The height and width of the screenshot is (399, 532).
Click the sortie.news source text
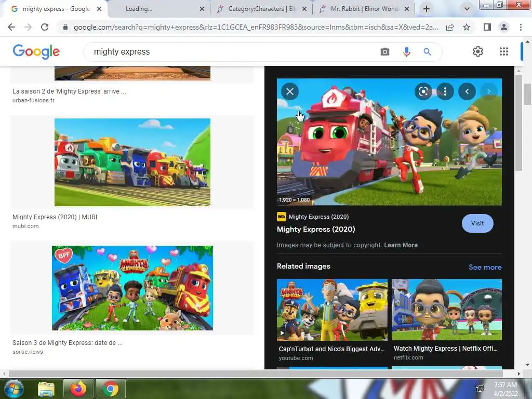[28, 352]
